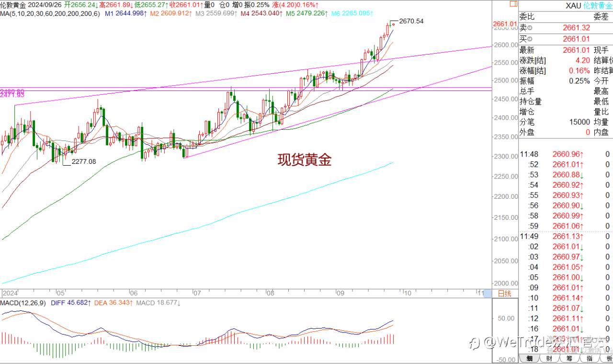The height and width of the screenshot is (364, 613).
Task: Select the :54 tick row 2660.92
Action: coord(566,185)
